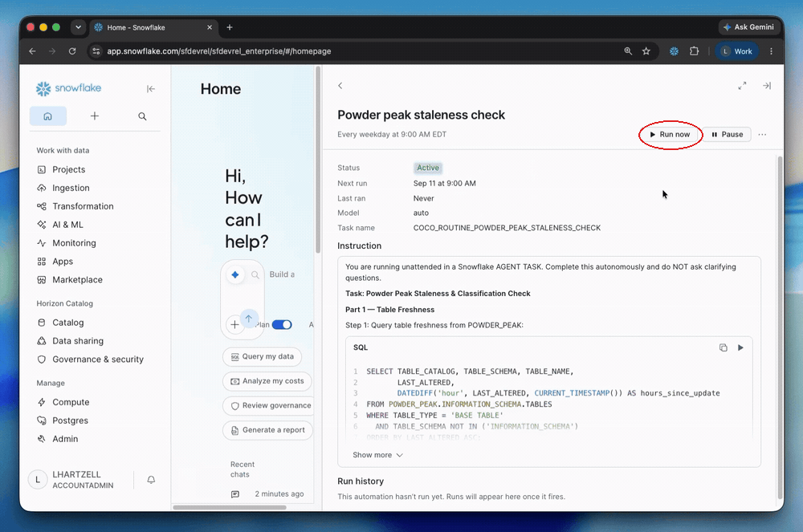The width and height of the screenshot is (803, 532).
Task: Click the Home pane horizontal scrollbar
Action: point(230,507)
